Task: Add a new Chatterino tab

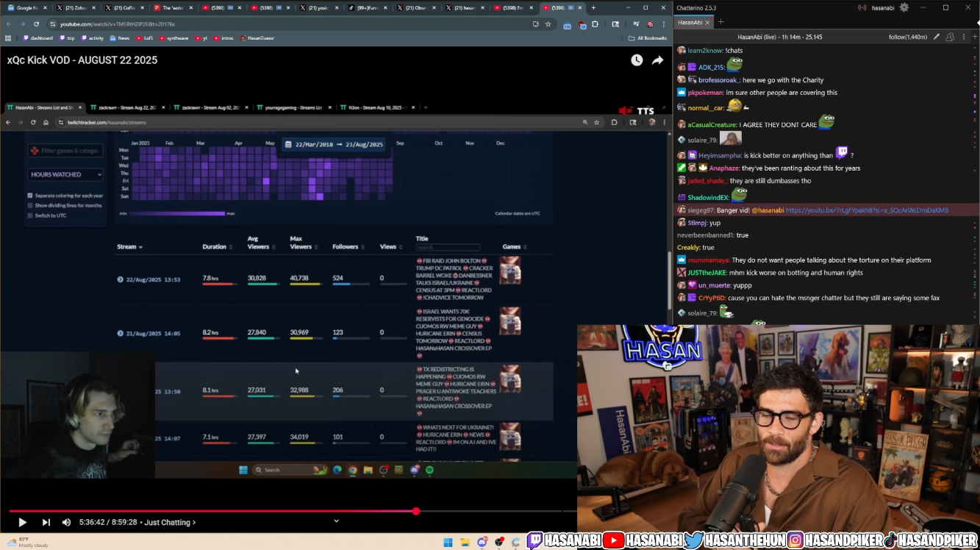Action: (720, 22)
